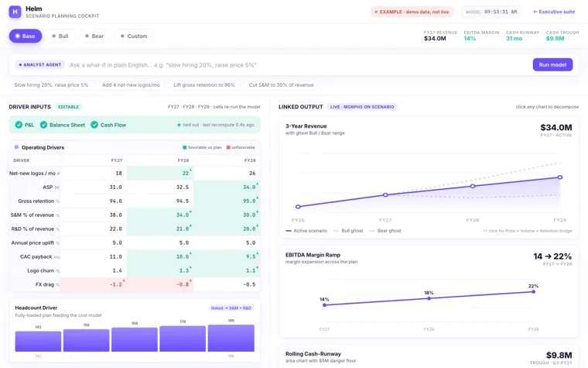
Task: Click the Balance Sheet check icon
Action: (x=43, y=125)
